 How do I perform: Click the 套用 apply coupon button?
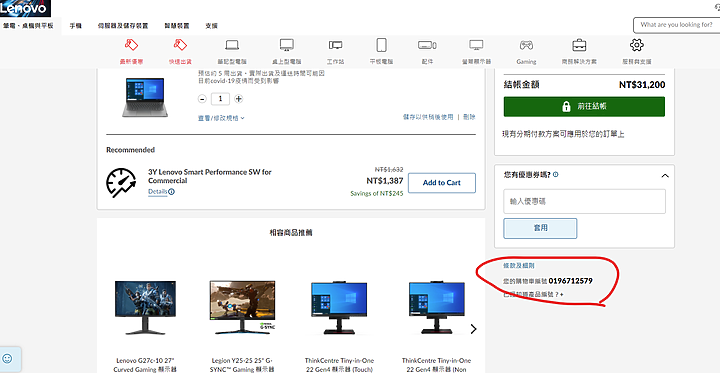[x=540, y=228]
